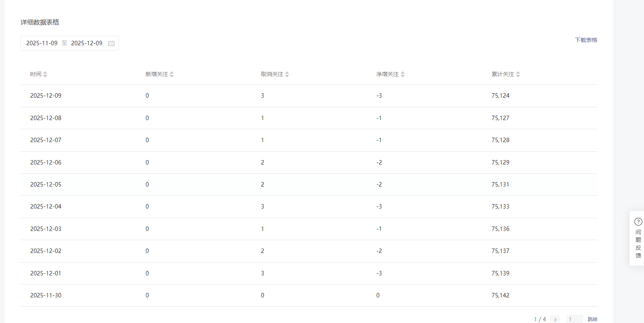Click the calendar icon in date range
The width and height of the screenshot is (644, 323).
point(111,43)
